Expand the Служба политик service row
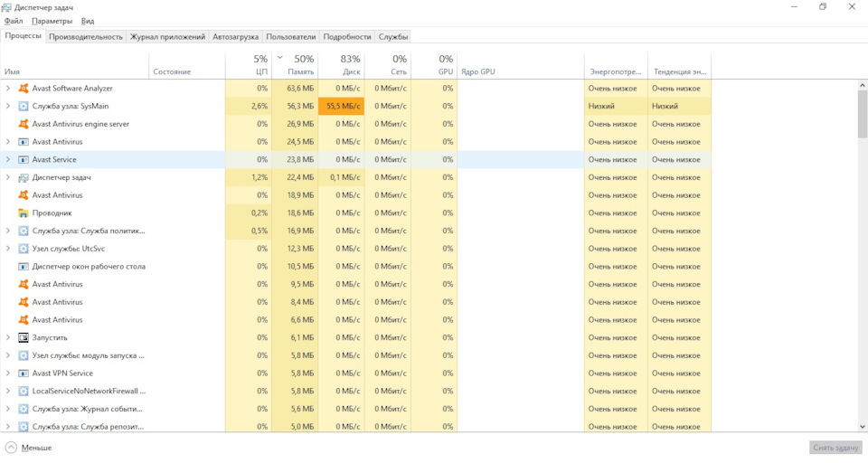Image resolution: width=868 pixels, height=463 pixels. [8, 231]
